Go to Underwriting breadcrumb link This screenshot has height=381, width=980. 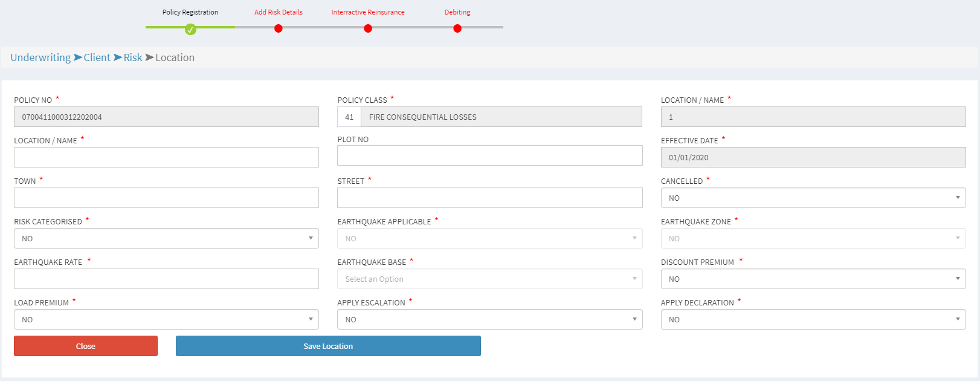click(x=40, y=57)
